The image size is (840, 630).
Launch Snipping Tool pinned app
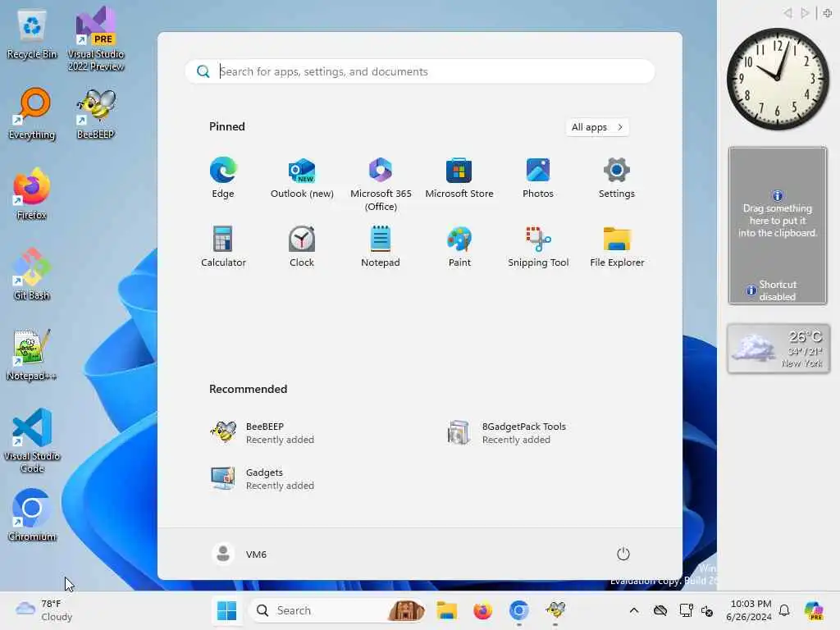pos(538,246)
